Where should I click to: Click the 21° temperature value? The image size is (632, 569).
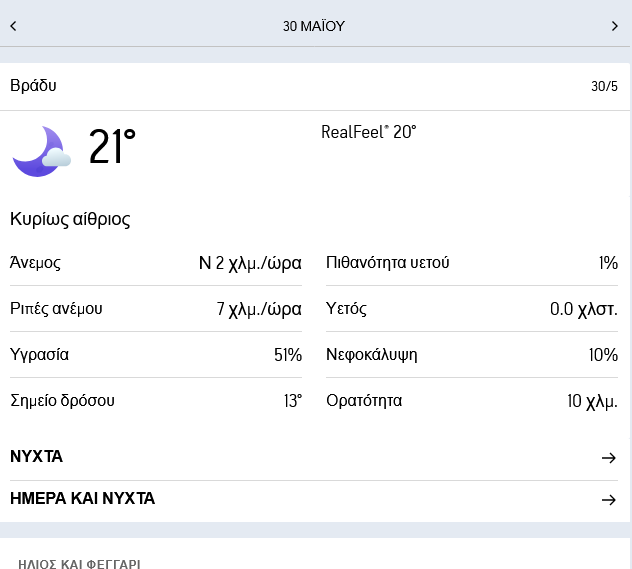[x=112, y=146]
